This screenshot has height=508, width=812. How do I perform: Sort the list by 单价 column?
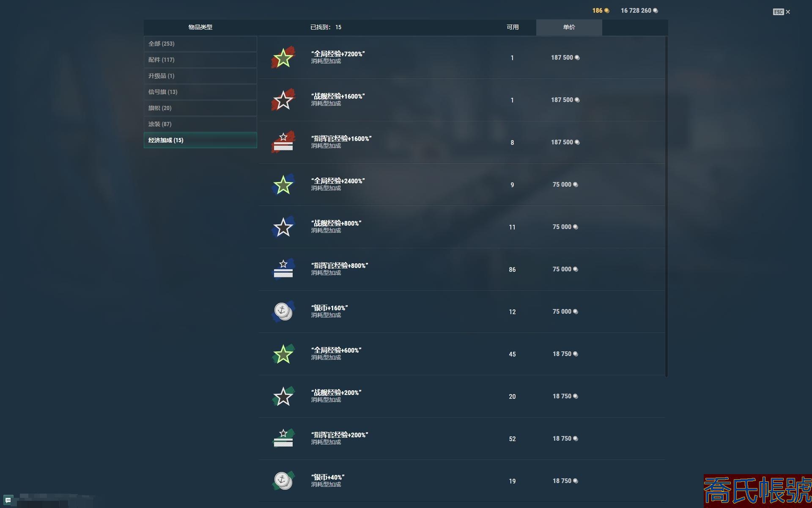[x=569, y=27]
